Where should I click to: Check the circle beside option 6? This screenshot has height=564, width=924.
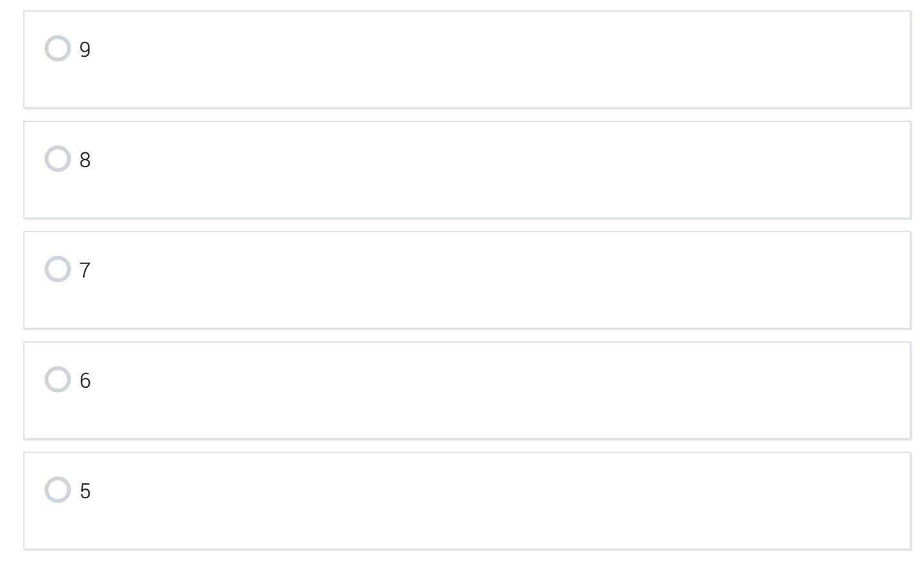click(x=57, y=379)
